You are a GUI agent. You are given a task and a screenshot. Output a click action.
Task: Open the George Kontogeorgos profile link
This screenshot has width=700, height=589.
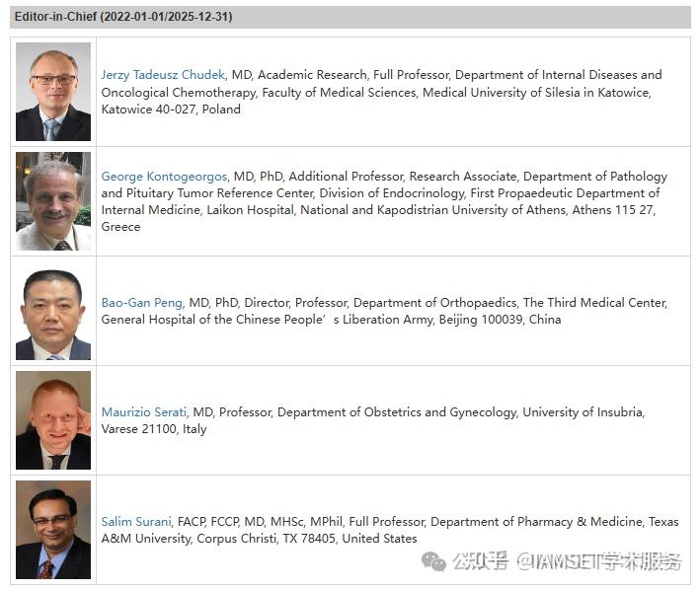(165, 177)
